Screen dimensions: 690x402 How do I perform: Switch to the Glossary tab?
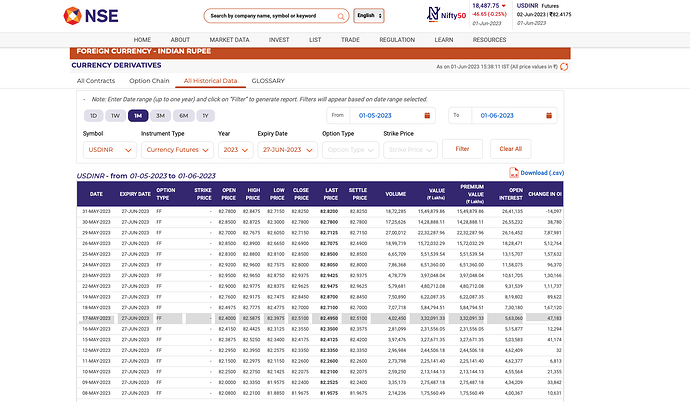[269, 80]
